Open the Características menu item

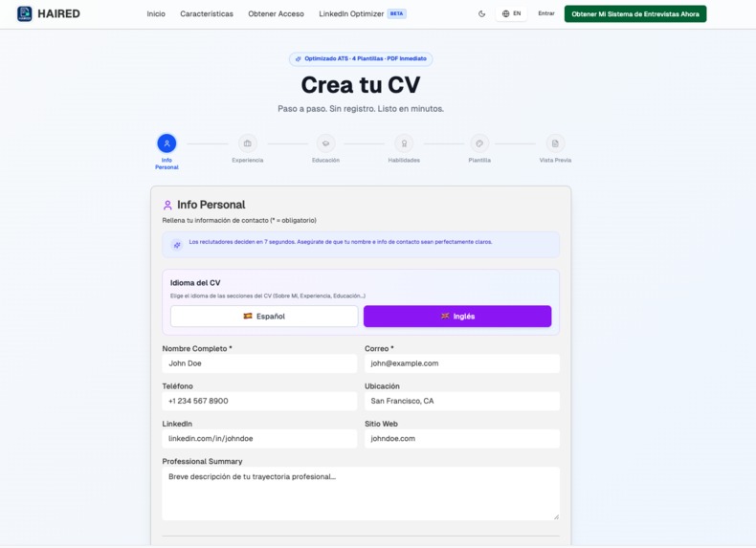[207, 14]
